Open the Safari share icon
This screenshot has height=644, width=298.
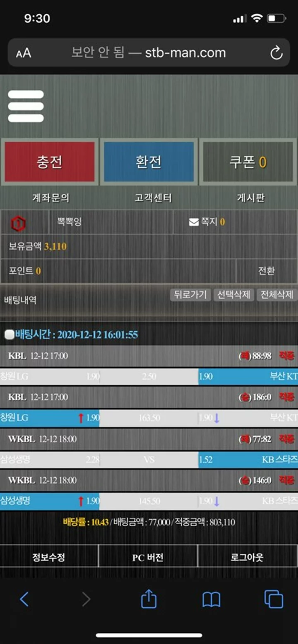point(149,598)
